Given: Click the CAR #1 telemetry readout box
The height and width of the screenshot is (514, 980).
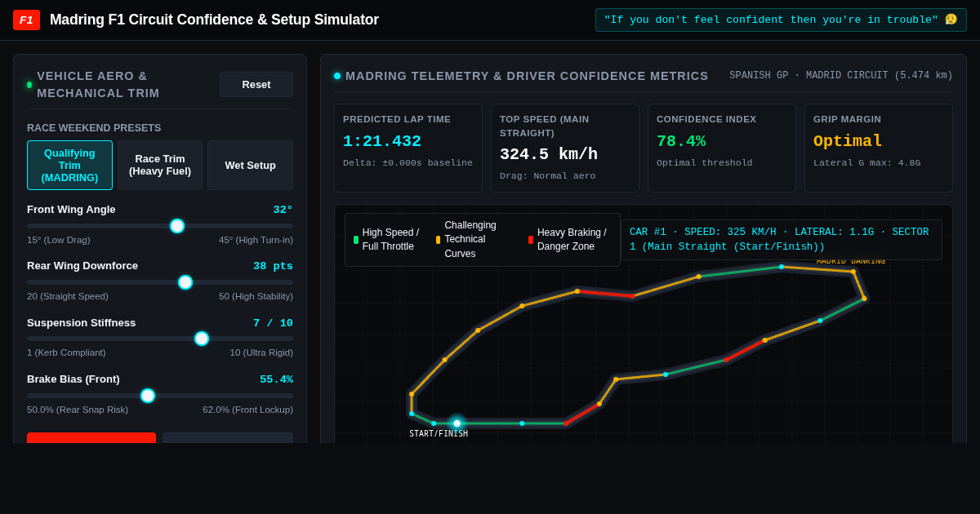Looking at the screenshot, I should (x=782, y=240).
